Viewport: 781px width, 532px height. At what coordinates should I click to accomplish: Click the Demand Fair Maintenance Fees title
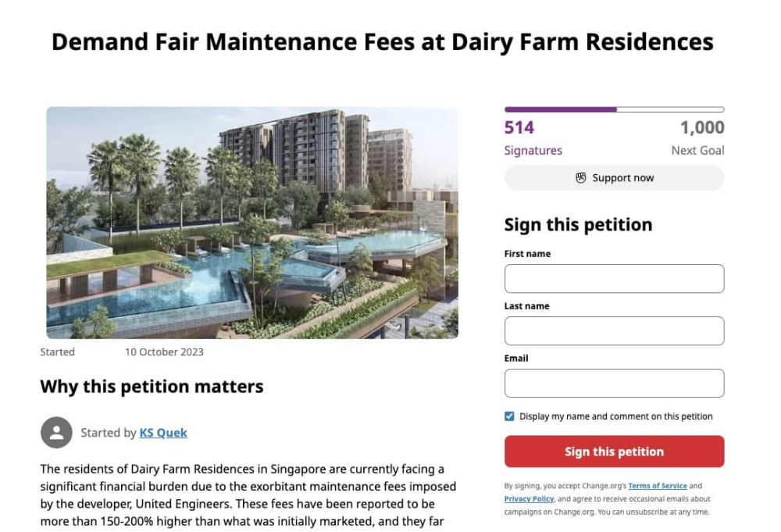coord(383,41)
